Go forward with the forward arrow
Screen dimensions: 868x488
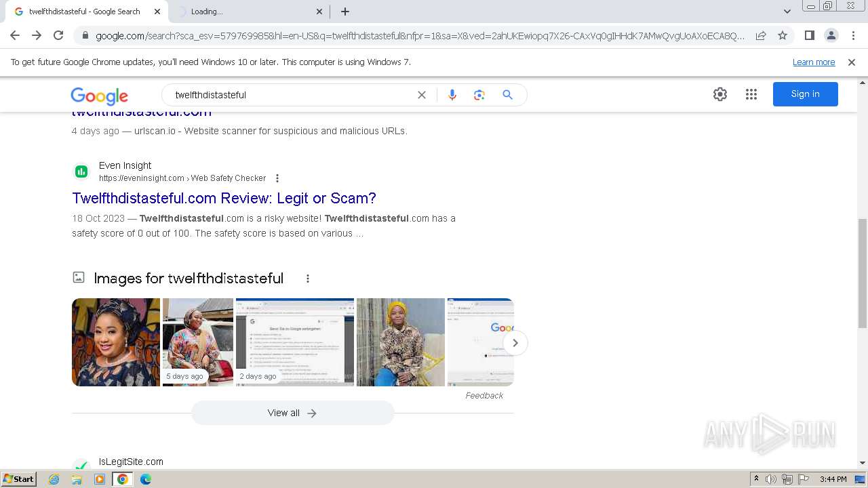(x=37, y=35)
